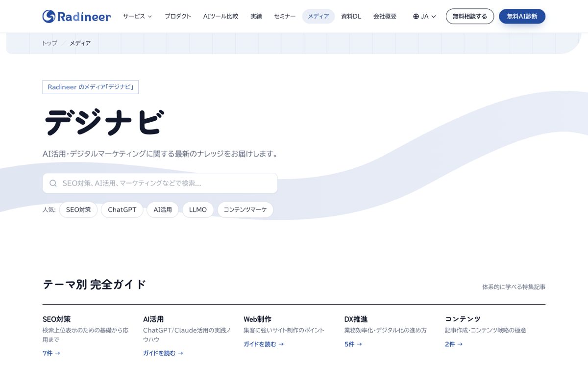Go to AIツール比較 page
Screen dimensions: 588x368
click(x=220, y=16)
